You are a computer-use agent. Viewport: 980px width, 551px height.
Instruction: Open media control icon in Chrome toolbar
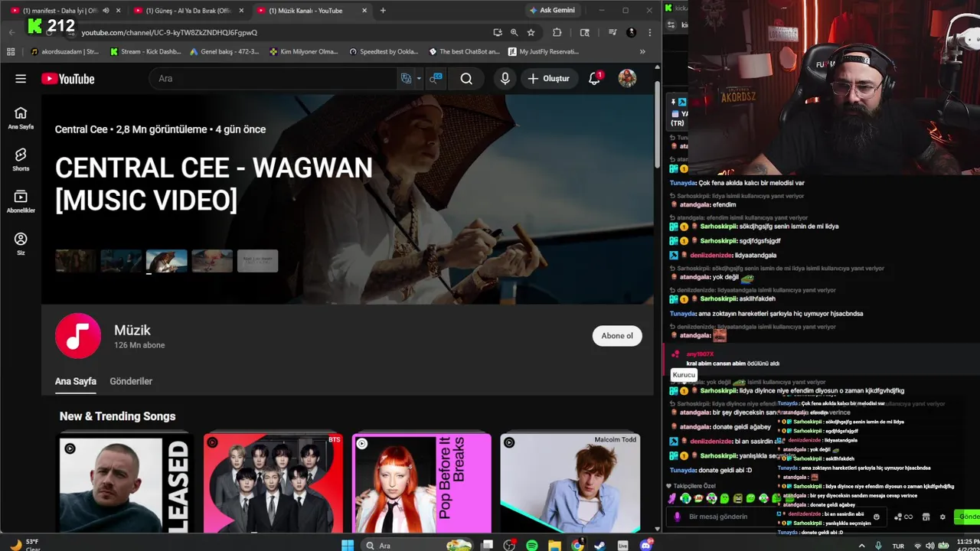612,32
